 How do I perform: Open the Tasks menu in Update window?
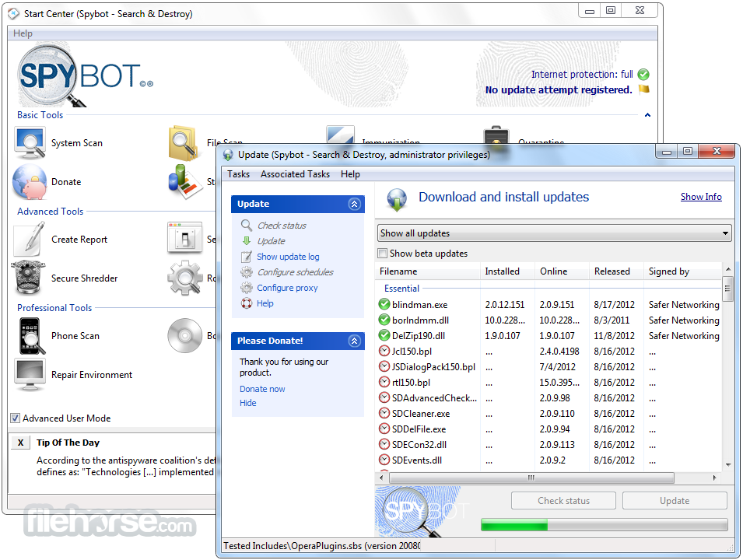(x=238, y=174)
